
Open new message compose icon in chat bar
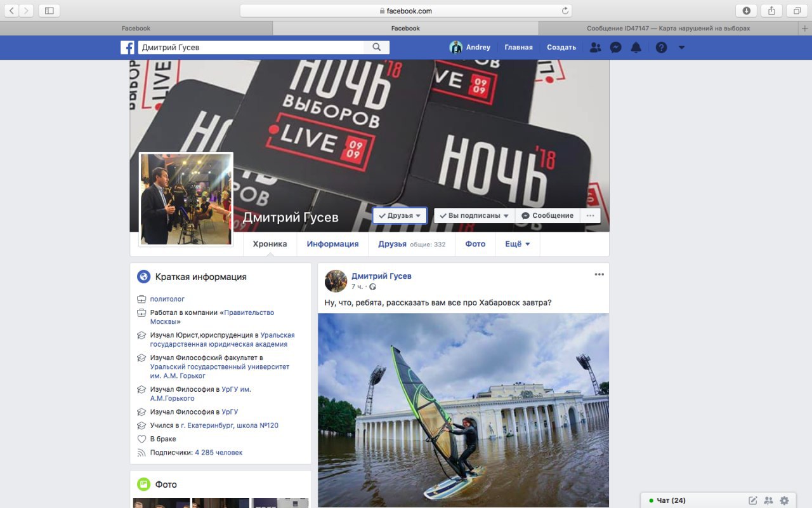click(x=753, y=500)
